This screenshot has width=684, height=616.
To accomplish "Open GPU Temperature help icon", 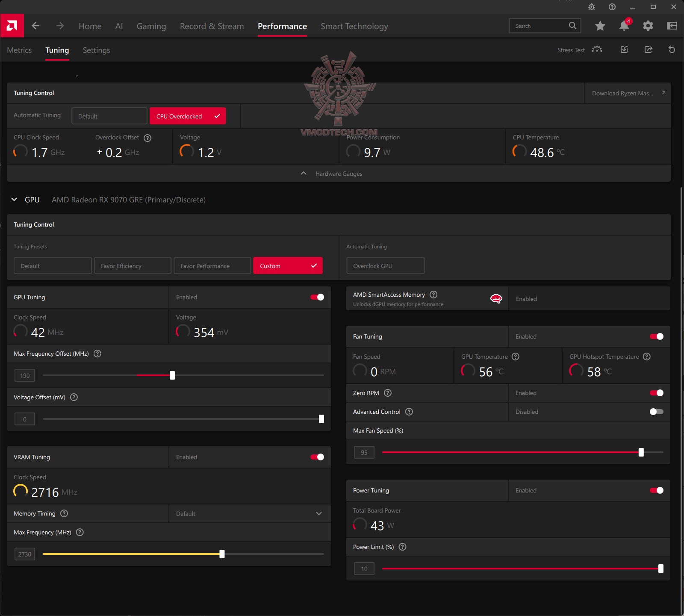I will point(516,357).
